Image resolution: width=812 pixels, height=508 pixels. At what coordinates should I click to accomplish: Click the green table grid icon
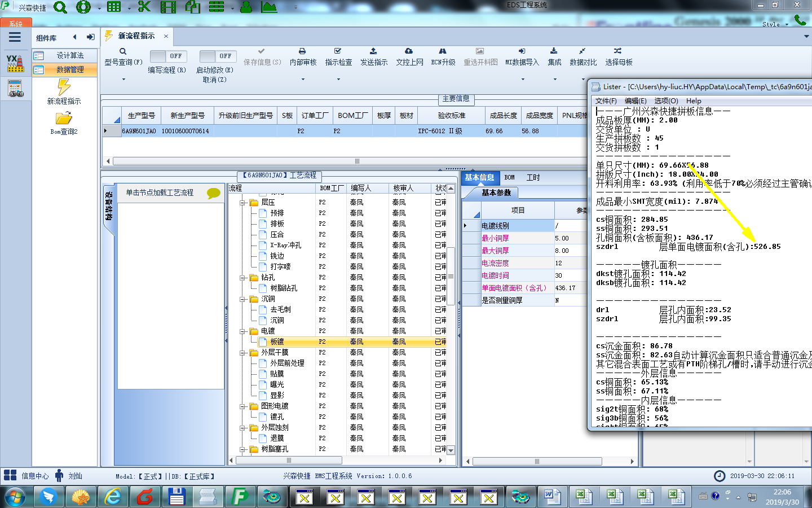click(114, 7)
